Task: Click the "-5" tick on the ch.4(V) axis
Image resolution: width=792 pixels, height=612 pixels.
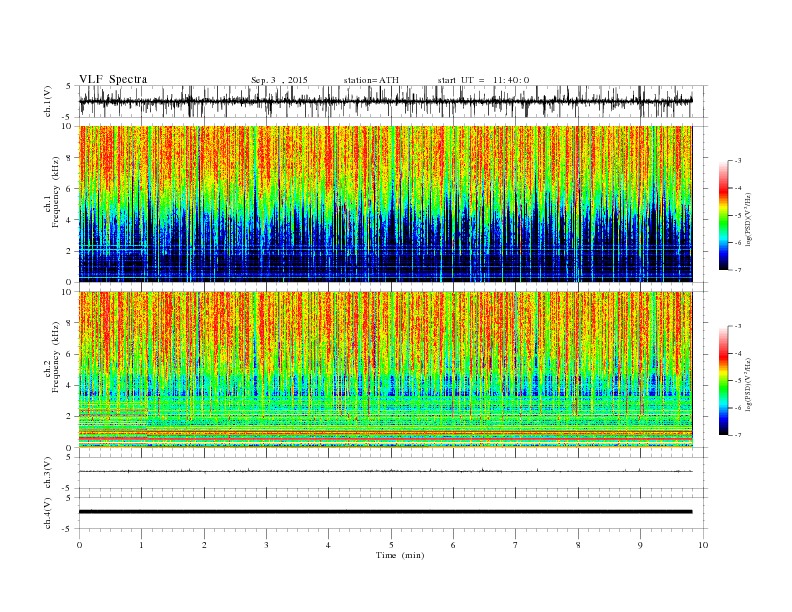Action: pos(68,529)
